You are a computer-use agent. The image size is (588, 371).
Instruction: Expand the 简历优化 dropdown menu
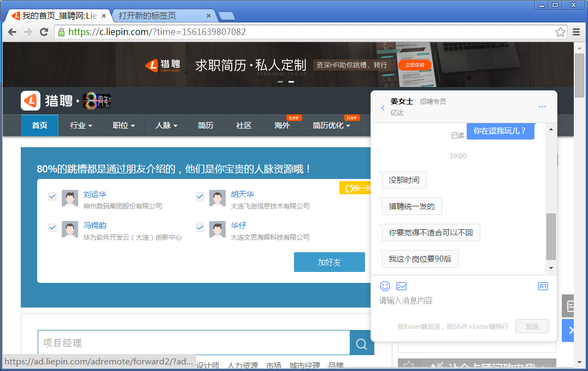tap(332, 125)
